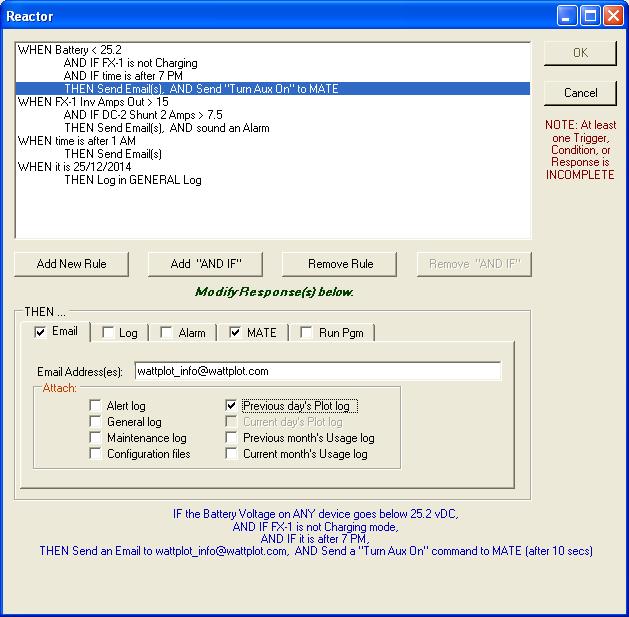The width and height of the screenshot is (629, 617).
Task: Check the Configuration files attachment box
Action: [x=95, y=454]
